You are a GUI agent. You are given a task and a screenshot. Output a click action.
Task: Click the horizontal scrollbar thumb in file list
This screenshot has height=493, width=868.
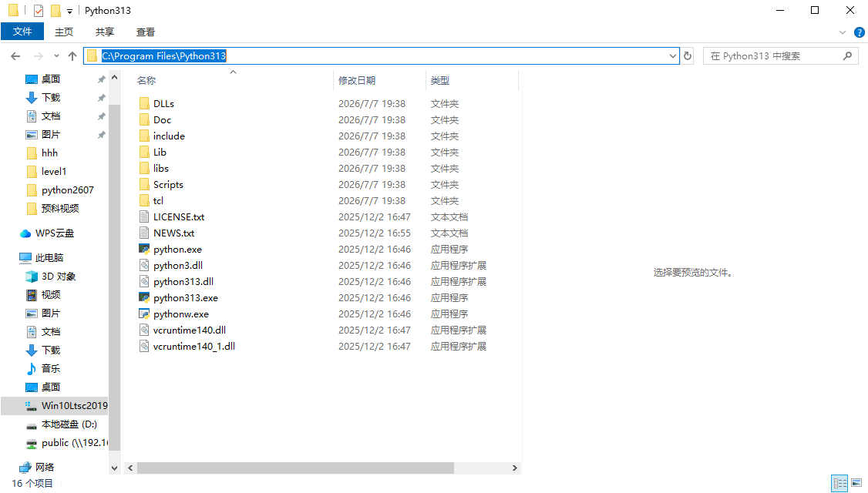(295, 468)
